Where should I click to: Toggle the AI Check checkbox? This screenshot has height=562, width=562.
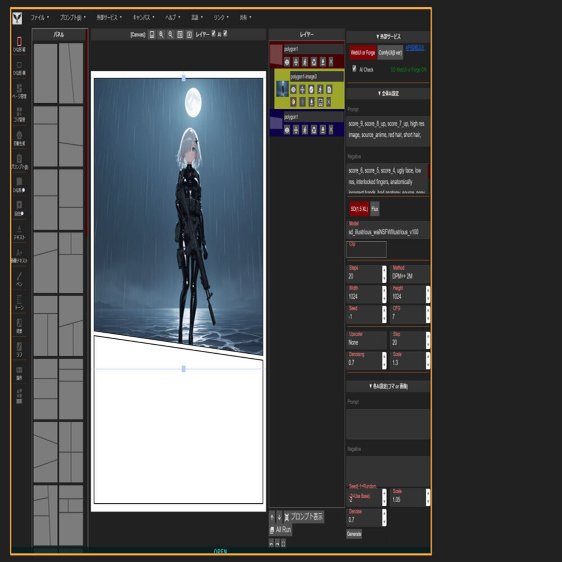[354, 68]
